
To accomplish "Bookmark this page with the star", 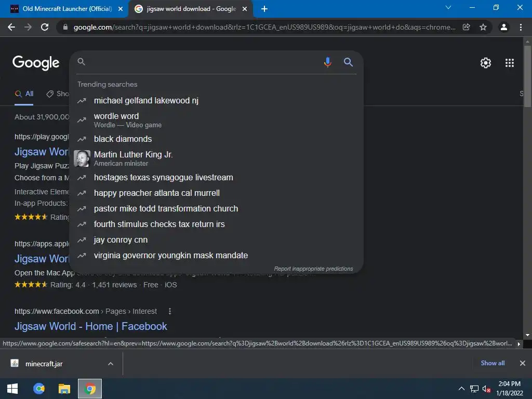I will tap(483, 27).
